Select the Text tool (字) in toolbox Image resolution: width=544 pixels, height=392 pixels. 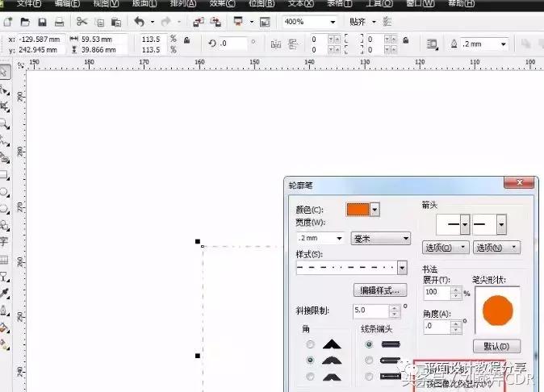tap(4, 241)
